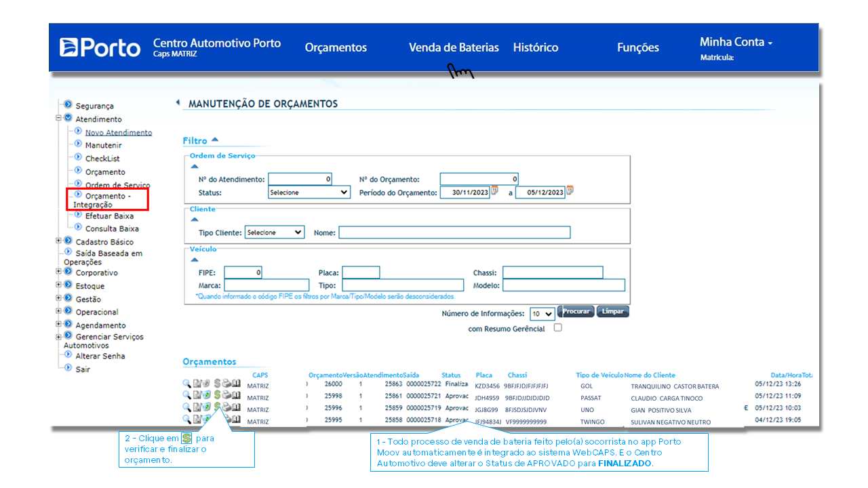Click the refresh icon in the 25998 row
The width and height of the screenshot is (868, 488).
coord(206,394)
